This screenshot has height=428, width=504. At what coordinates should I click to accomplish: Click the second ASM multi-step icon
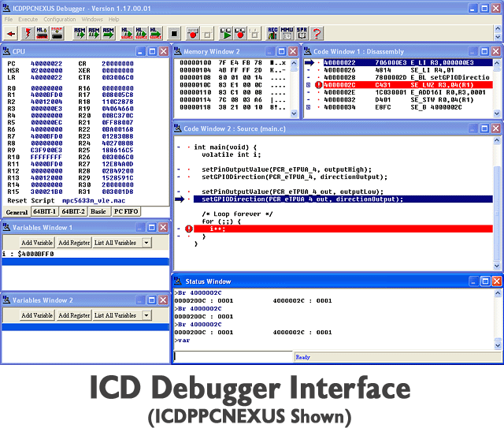[94, 33]
